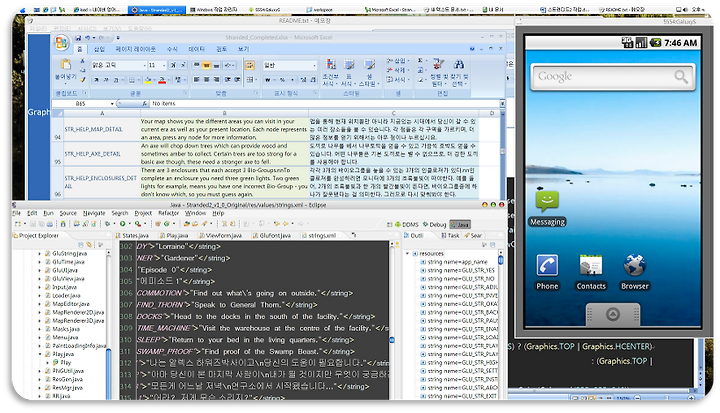The height and width of the screenshot is (413, 720).
Task: Open Eclipse Refactor menu
Action: click(169, 213)
